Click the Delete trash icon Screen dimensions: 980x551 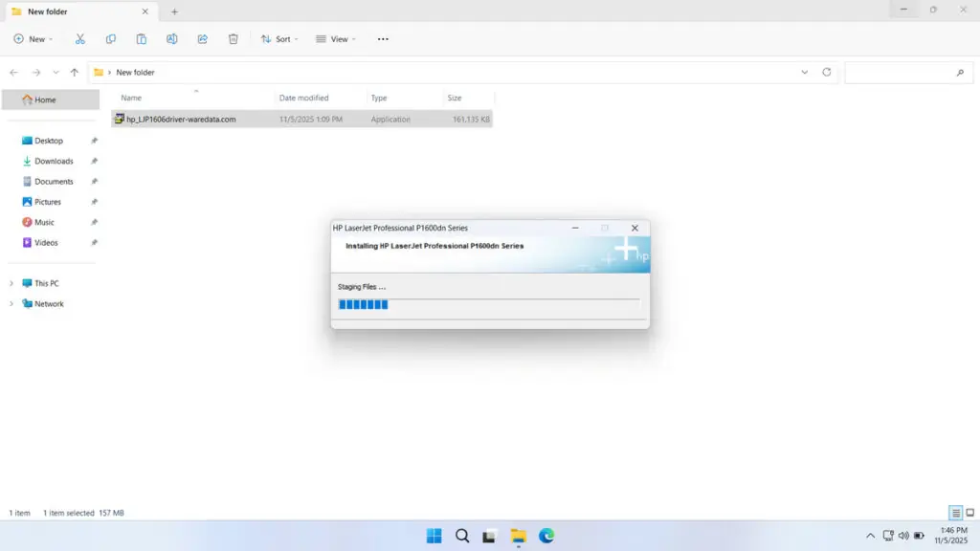232,38
